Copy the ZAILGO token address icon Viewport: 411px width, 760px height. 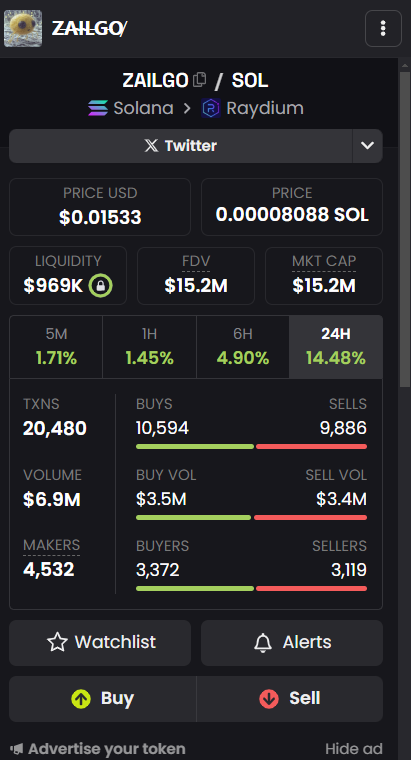click(200, 79)
